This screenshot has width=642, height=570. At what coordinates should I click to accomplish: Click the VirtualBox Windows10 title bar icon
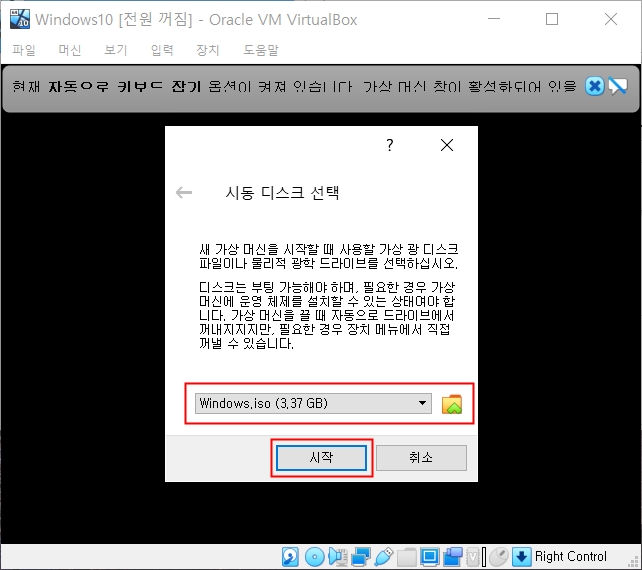20,19
